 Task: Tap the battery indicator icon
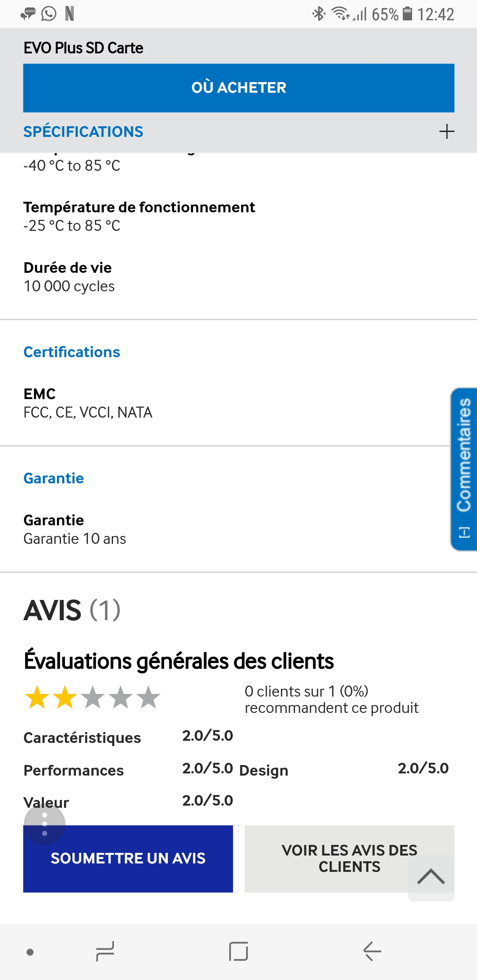(x=408, y=14)
